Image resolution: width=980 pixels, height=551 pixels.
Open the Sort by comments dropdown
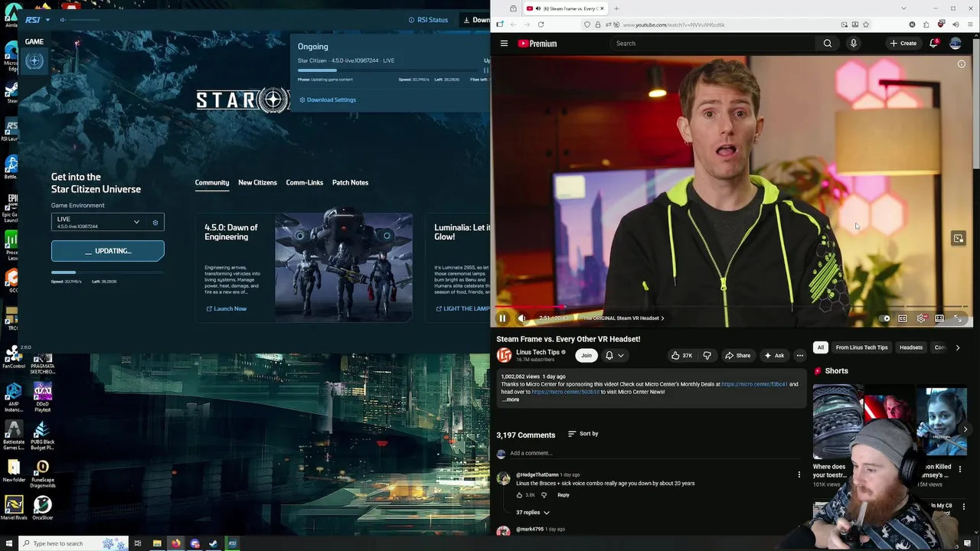[x=583, y=434]
